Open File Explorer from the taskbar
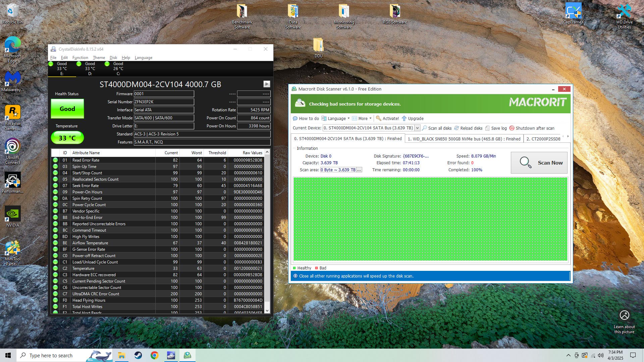 point(121,355)
